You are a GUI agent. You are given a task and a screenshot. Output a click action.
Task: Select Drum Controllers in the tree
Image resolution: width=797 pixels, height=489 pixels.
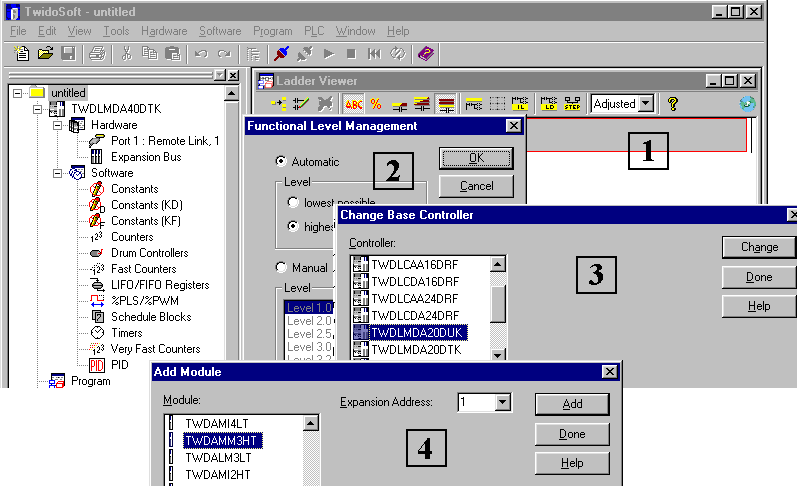(149, 253)
